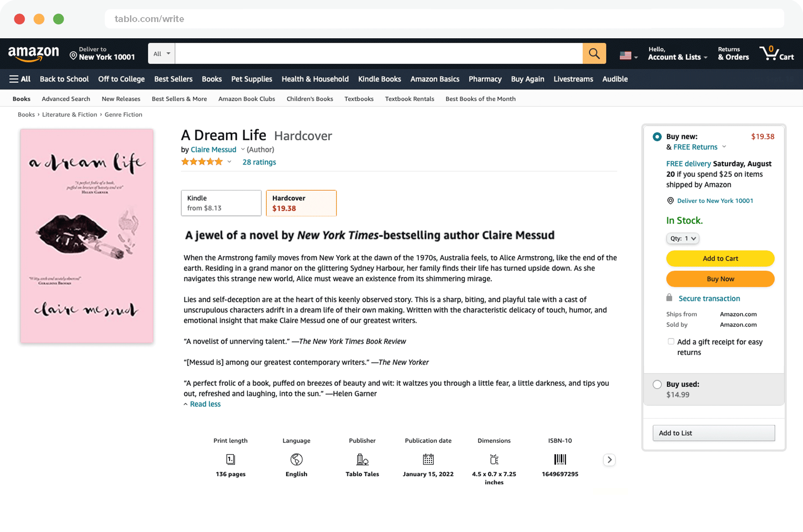
Task: Click the next arrow in product details carousel
Action: [x=609, y=460]
